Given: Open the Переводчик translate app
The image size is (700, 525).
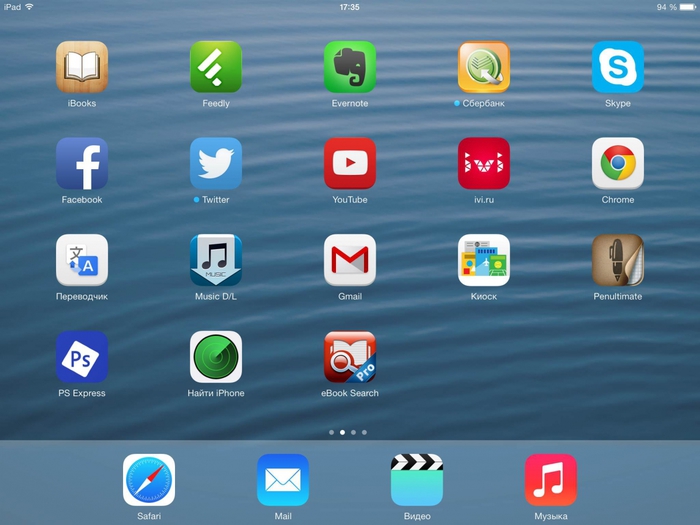Looking at the screenshot, I should [82, 260].
